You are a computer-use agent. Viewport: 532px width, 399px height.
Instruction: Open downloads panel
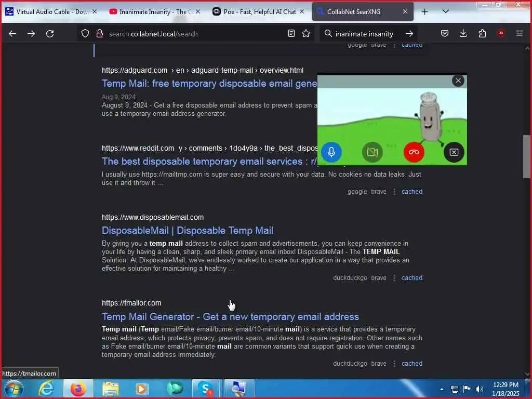(463, 33)
